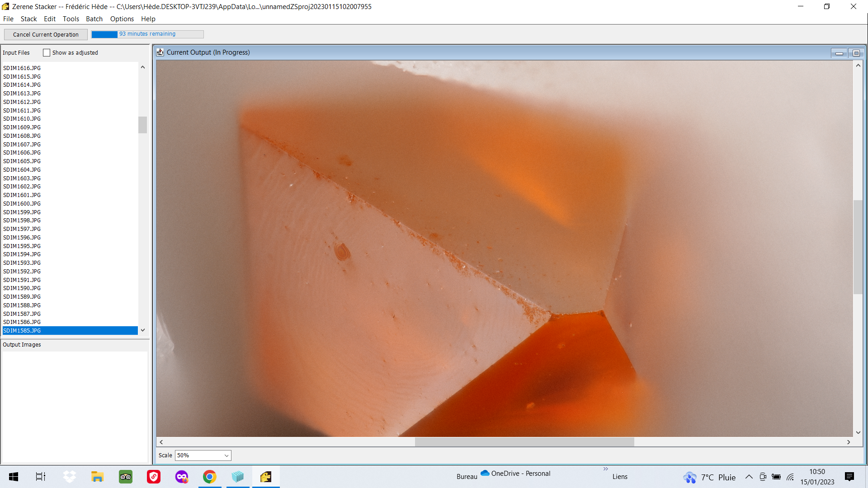Click Cancel Current Operation button
Image resolution: width=868 pixels, height=488 pixels.
[46, 35]
